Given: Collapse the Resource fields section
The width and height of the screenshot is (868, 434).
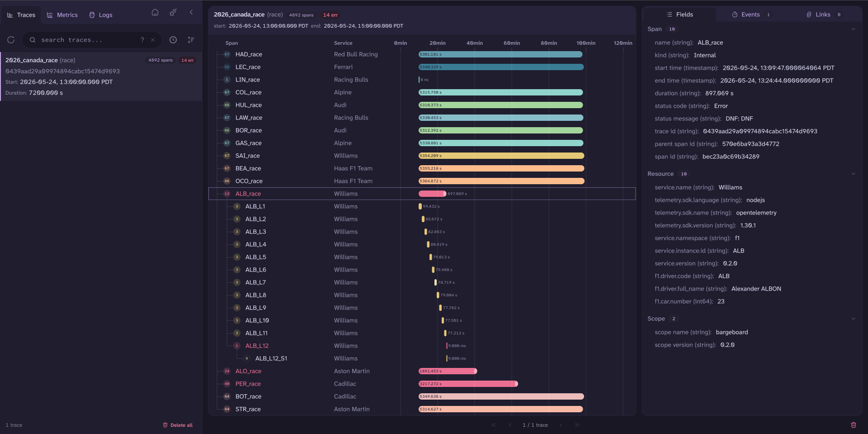Looking at the screenshot, I should point(854,174).
